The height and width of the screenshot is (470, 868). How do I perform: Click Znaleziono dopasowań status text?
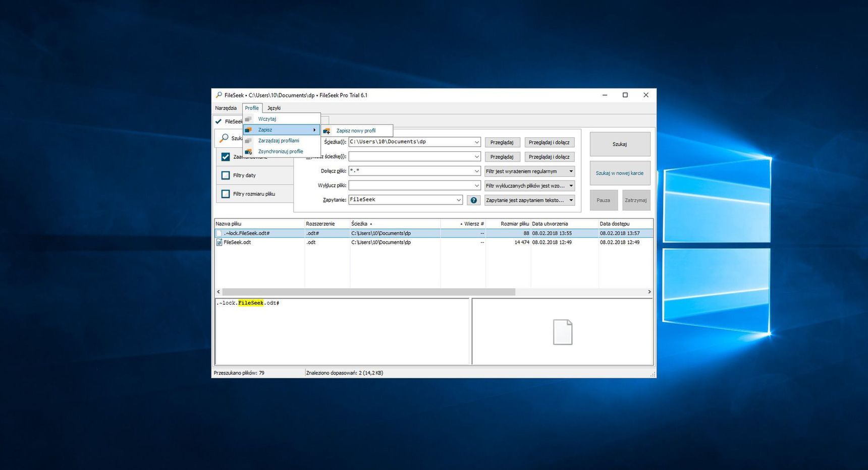pos(345,373)
